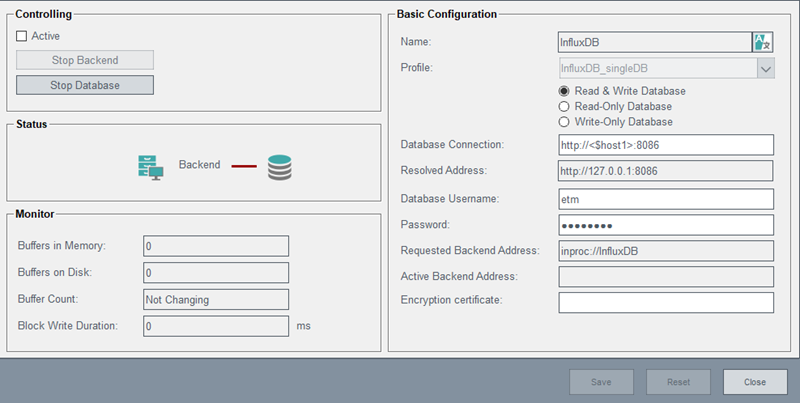Click the database cylinder status icon

click(280, 166)
